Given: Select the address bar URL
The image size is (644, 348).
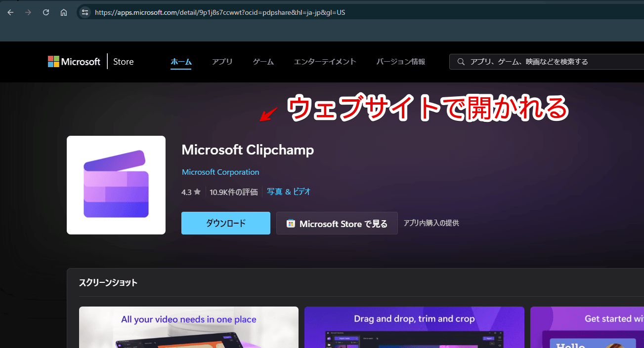Looking at the screenshot, I should click(220, 12).
